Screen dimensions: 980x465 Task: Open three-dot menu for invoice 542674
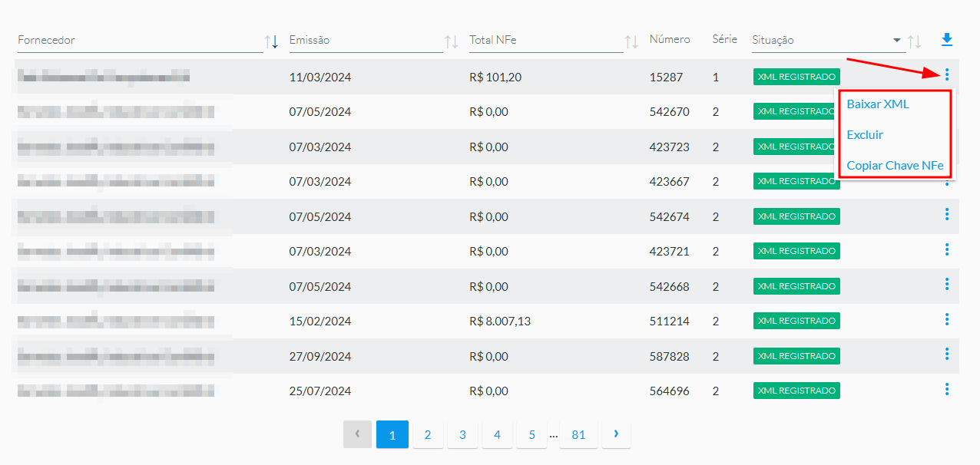pyautogui.click(x=947, y=214)
